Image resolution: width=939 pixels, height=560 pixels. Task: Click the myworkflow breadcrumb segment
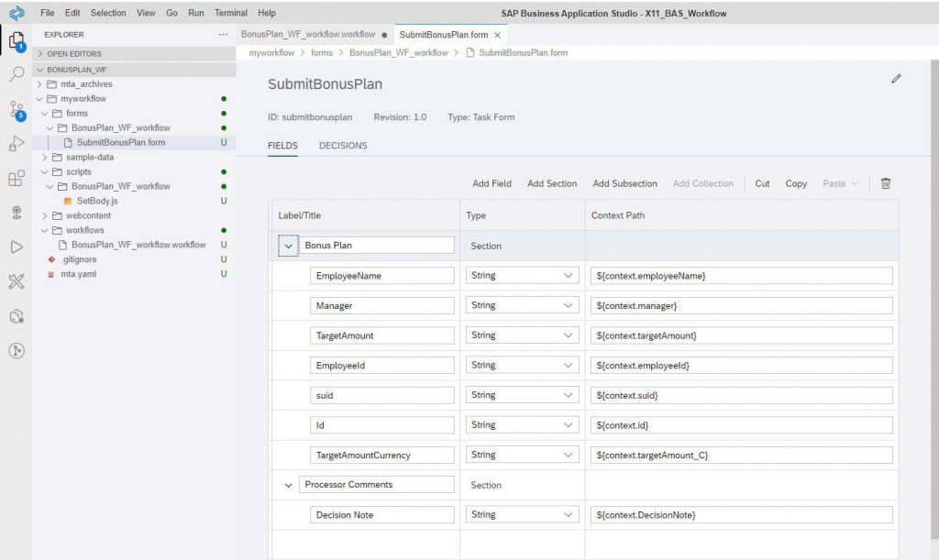click(x=271, y=52)
